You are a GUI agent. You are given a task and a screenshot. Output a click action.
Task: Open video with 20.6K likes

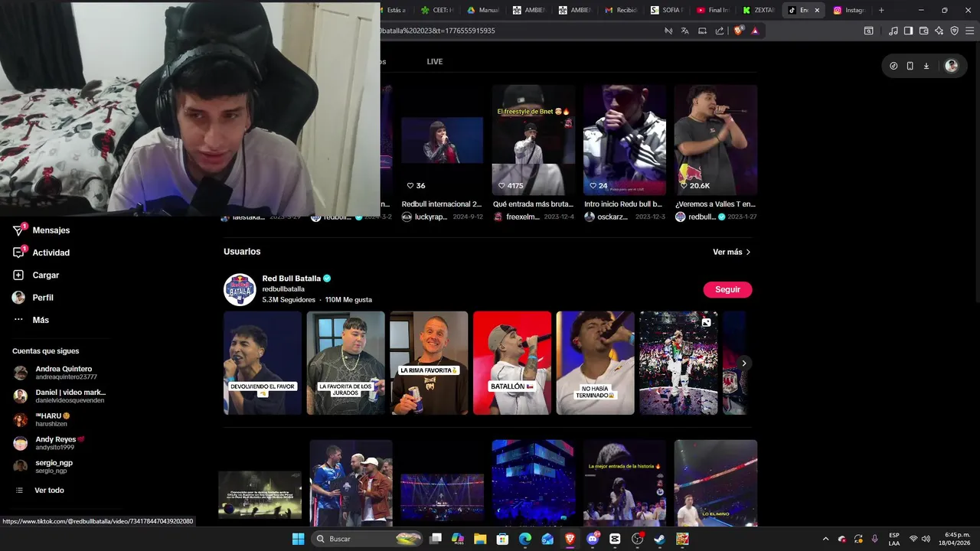point(716,140)
